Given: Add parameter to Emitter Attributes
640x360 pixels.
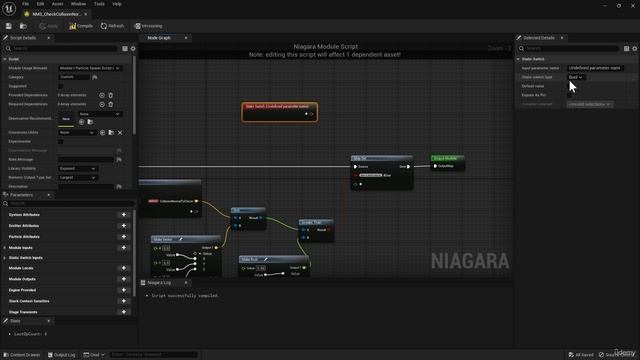Looking at the screenshot, I should [124, 226].
